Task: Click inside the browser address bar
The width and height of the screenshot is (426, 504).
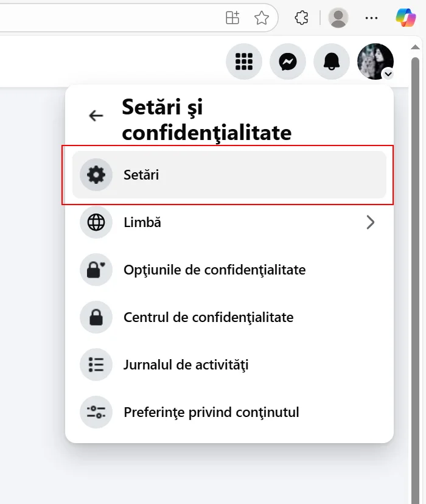Action: pos(110,18)
